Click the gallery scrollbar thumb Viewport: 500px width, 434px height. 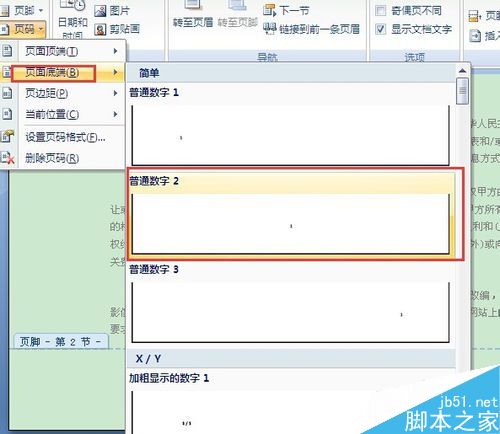462,91
